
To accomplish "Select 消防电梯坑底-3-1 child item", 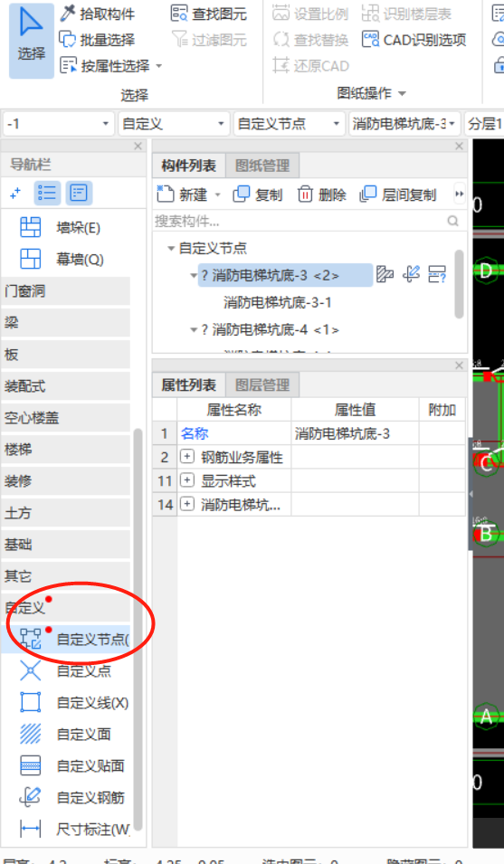I will [x=277, y=302].
